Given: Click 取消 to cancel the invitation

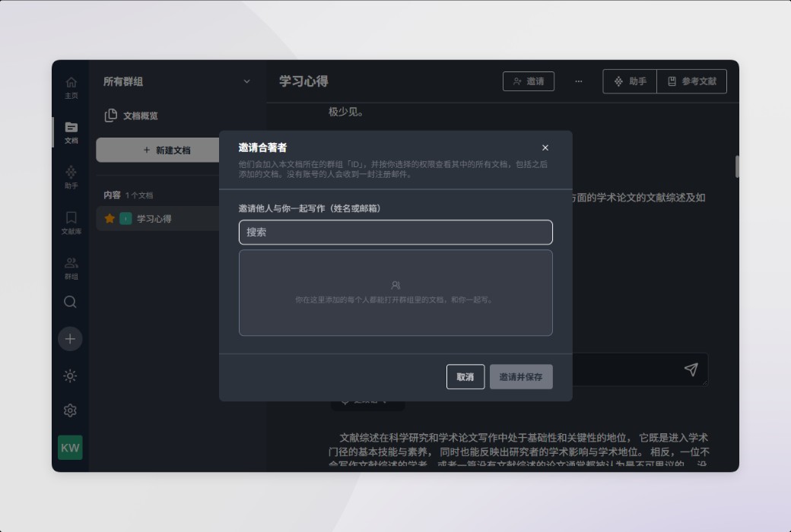Looking at the screenshot, I should (x=465, y=377).
